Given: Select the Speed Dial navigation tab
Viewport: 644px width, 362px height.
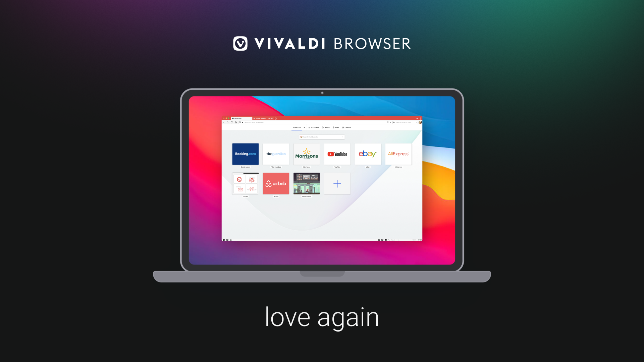Looking at the screenshot, I should click(297, 127).
